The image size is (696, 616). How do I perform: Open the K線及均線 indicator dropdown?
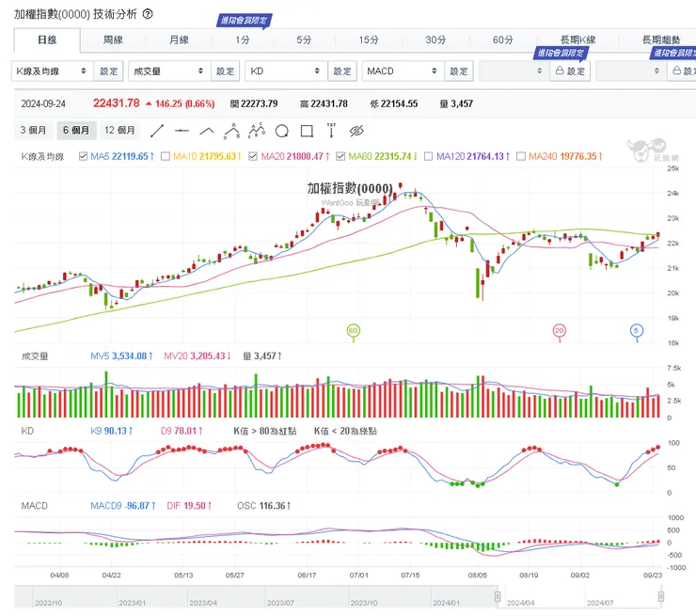[x=52, y=71]
